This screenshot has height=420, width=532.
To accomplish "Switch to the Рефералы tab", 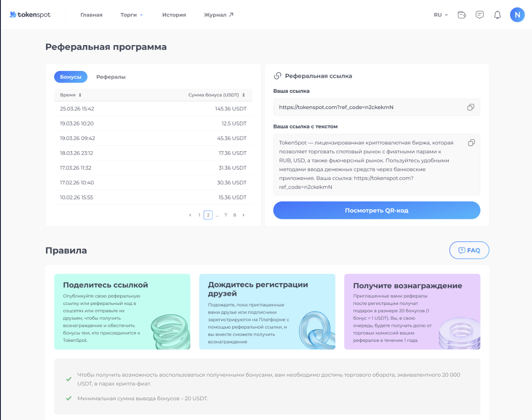I will (111, 77).
